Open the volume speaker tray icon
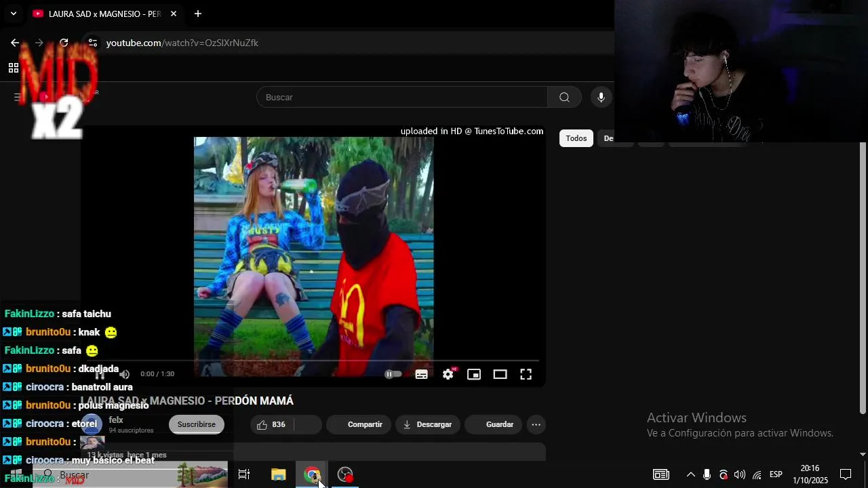The width and height of the screenshot is (868, 488). click(x=740, y=474)
